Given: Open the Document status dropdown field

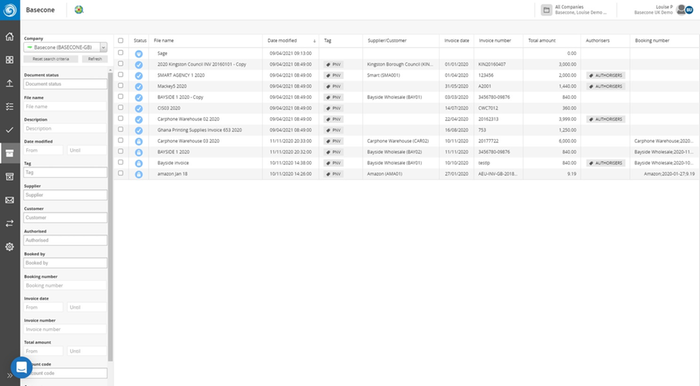Looking at the screenshot, I should [65, 84].
